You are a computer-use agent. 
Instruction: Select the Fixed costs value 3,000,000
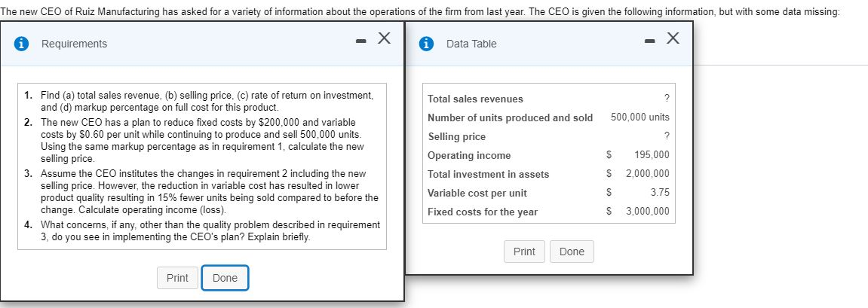click(647, 212)
